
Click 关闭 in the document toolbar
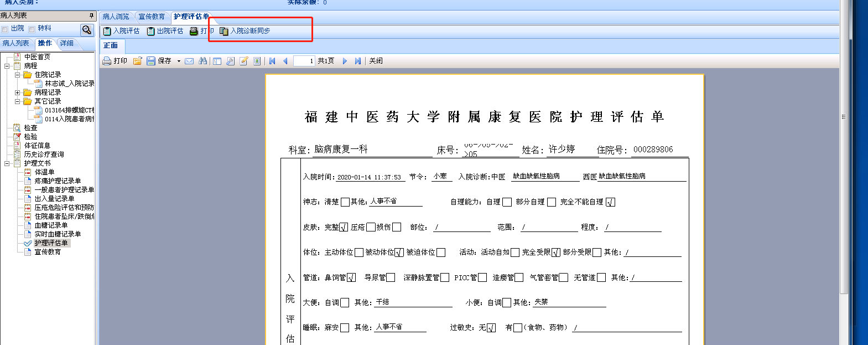pos(376,61)
